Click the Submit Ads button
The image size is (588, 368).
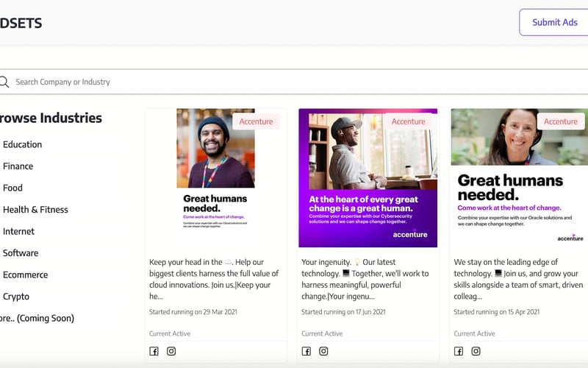(x=554, y=23)
